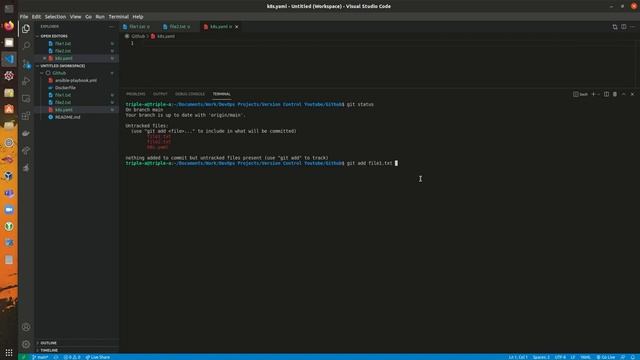Show Applications grid in Ubuntu dock
640x360 pixels.
9,352
